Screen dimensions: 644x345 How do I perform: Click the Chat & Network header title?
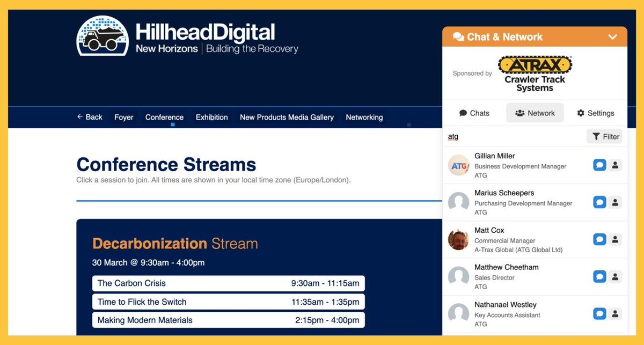coord(504,37)
